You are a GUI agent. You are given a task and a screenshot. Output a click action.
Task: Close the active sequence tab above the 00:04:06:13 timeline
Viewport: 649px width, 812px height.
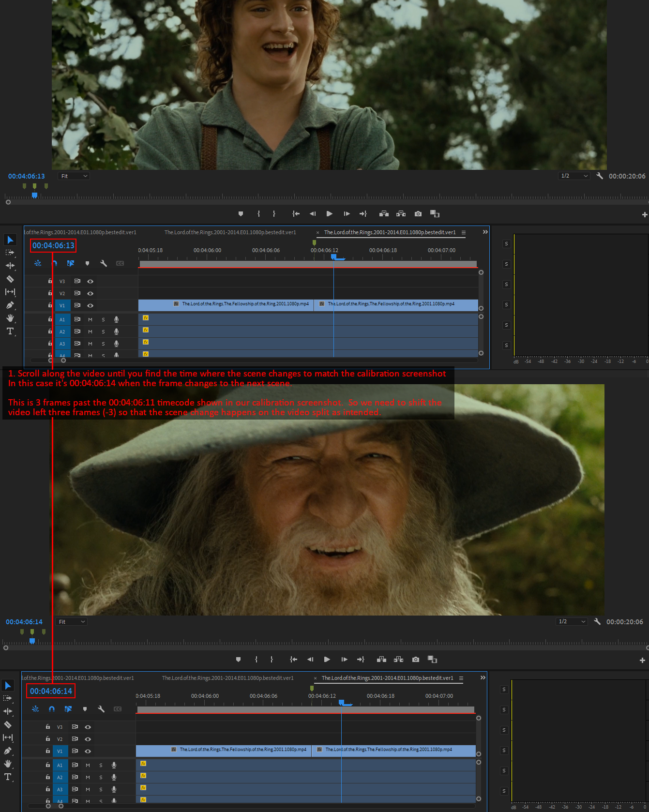pyautogui.click(x=317, y=233)
